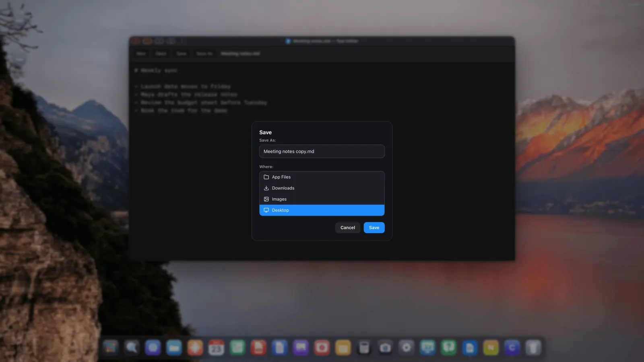Open the Trash icon in the dock
Screen dimensions: 644x362
tap(533, 348)
